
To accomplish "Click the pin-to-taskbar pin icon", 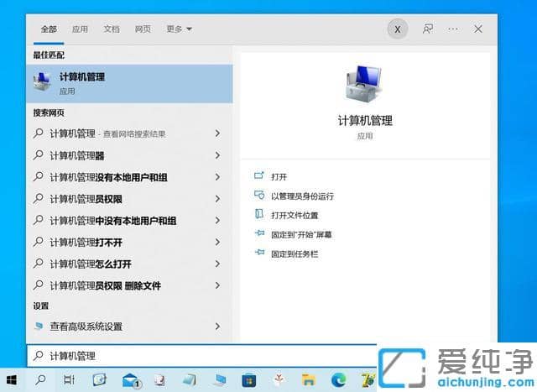I will tap(259, 253).
